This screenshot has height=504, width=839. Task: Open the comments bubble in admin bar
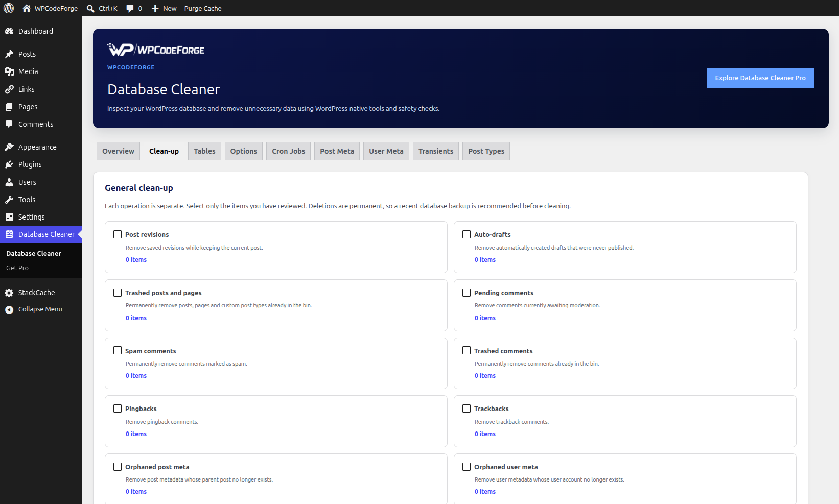tap(130, 8)
